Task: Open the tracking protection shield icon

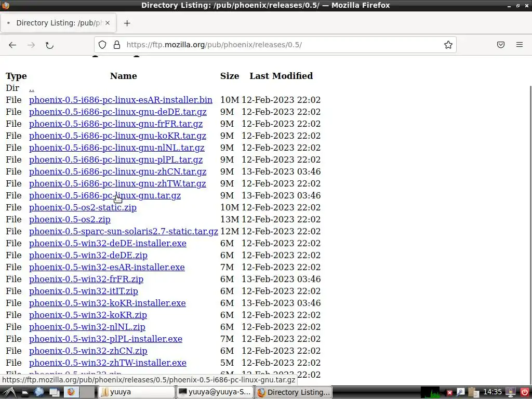Action: (102, 45)
